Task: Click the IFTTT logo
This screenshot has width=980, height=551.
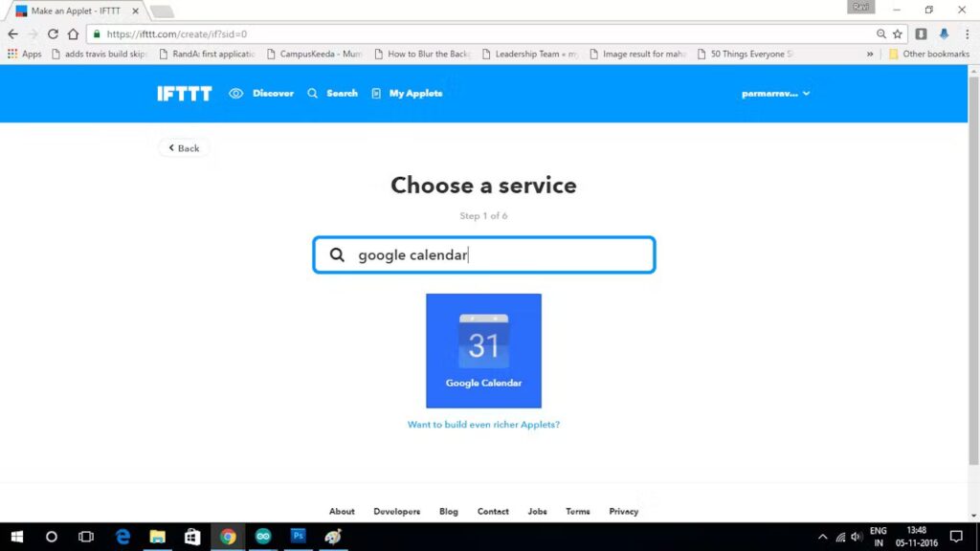Action: [x=185, y=94]
